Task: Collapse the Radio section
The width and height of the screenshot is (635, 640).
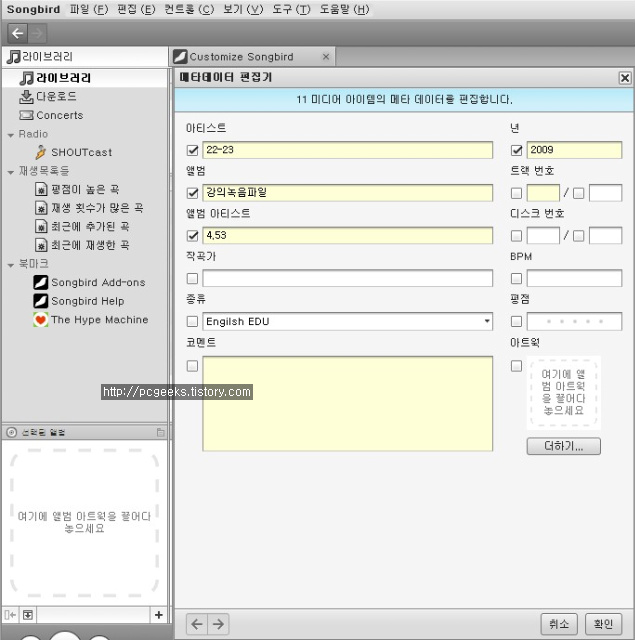Action: coord(11,135)
